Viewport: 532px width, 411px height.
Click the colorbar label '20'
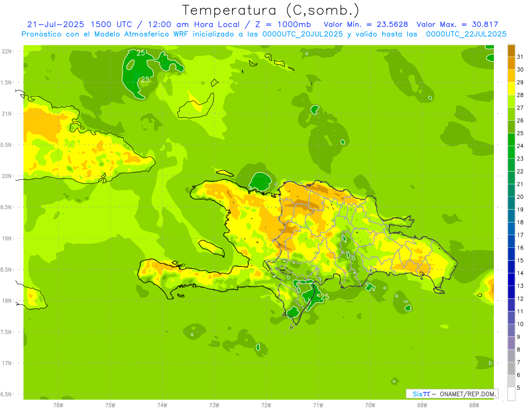[520, 197]
